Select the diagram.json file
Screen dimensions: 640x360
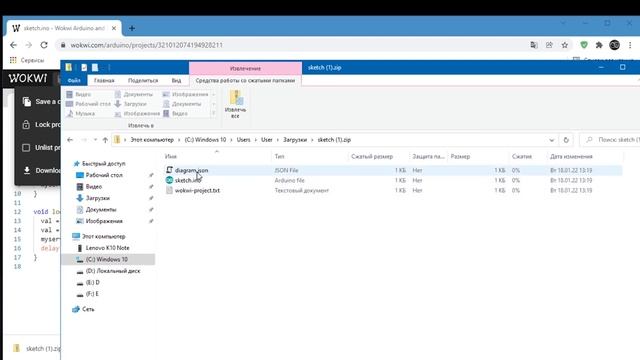point(191,170)
